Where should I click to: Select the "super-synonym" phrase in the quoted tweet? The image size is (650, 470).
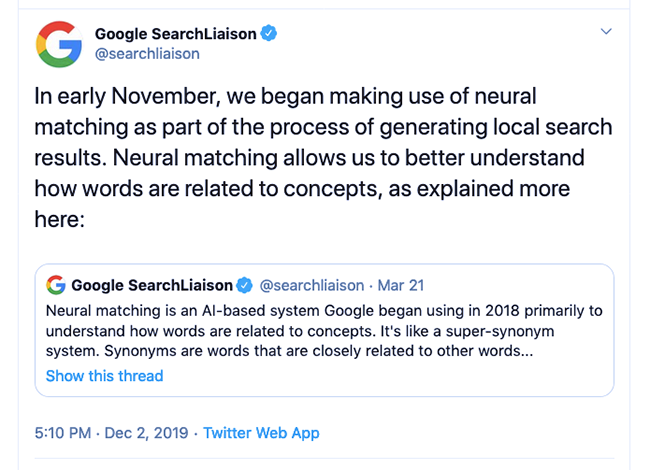pos(500,331)
